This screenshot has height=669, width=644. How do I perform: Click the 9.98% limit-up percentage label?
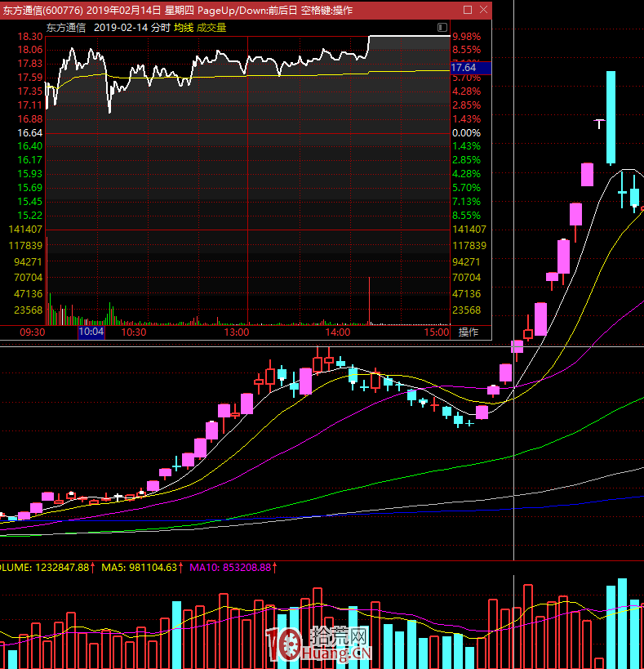[466, 37]
